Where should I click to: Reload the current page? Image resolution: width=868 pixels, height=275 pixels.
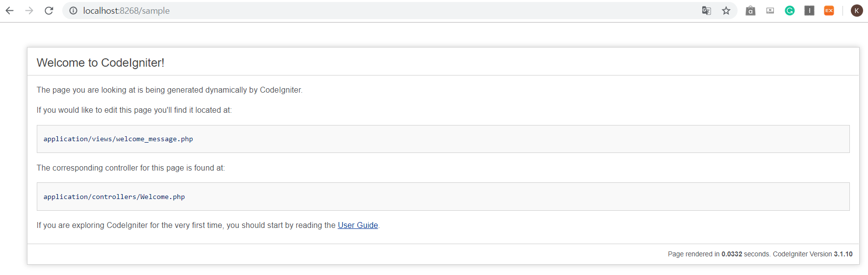coord(49,11)
